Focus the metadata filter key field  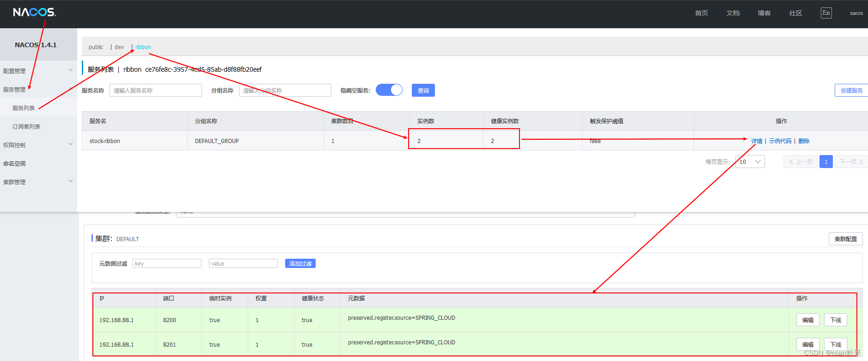click(167, 263)
